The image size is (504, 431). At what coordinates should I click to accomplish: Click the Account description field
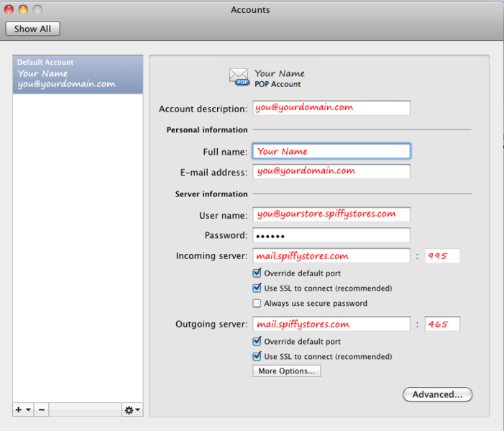point(331,108)
